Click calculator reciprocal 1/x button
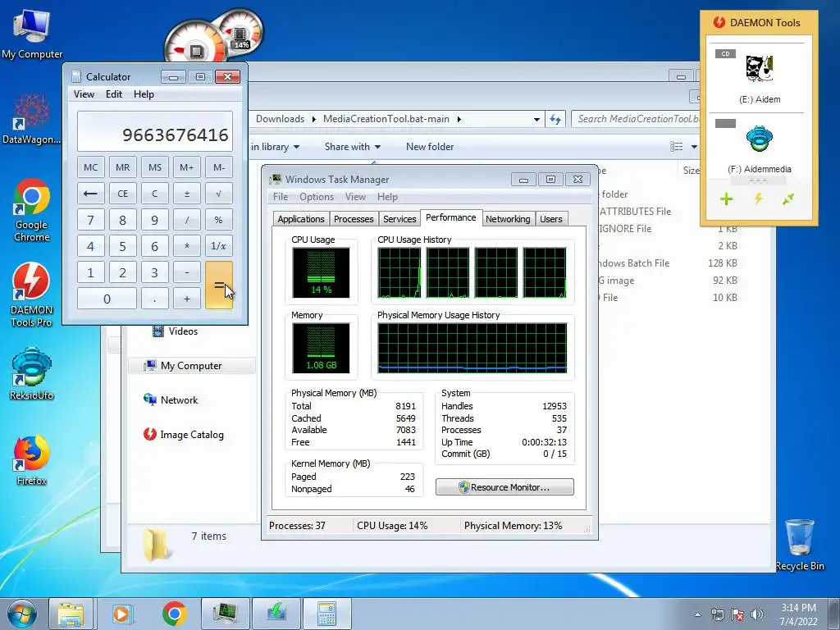 [x=218, y=246]
